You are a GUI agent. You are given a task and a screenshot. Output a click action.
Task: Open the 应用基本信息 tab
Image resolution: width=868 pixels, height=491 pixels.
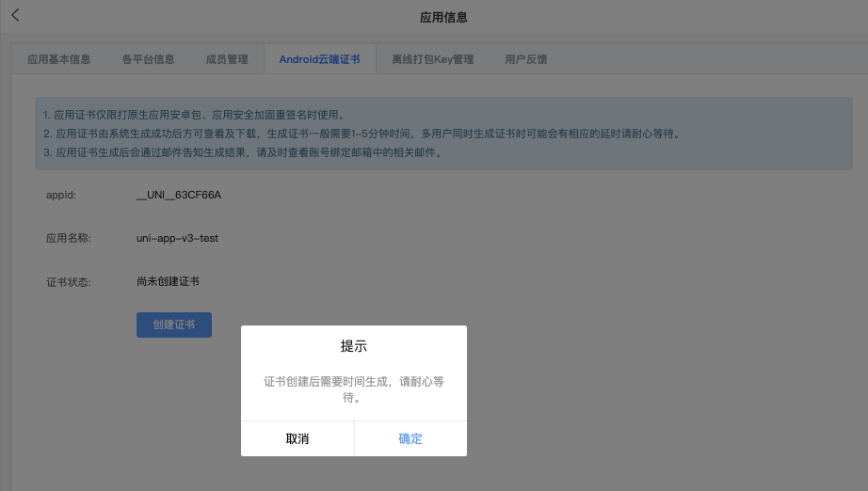coord(59,59)
